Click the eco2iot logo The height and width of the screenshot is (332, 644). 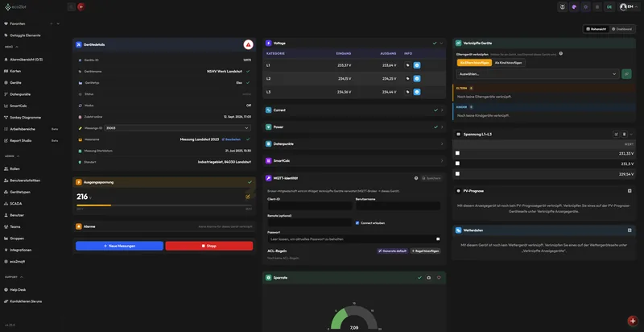point(14,7)
